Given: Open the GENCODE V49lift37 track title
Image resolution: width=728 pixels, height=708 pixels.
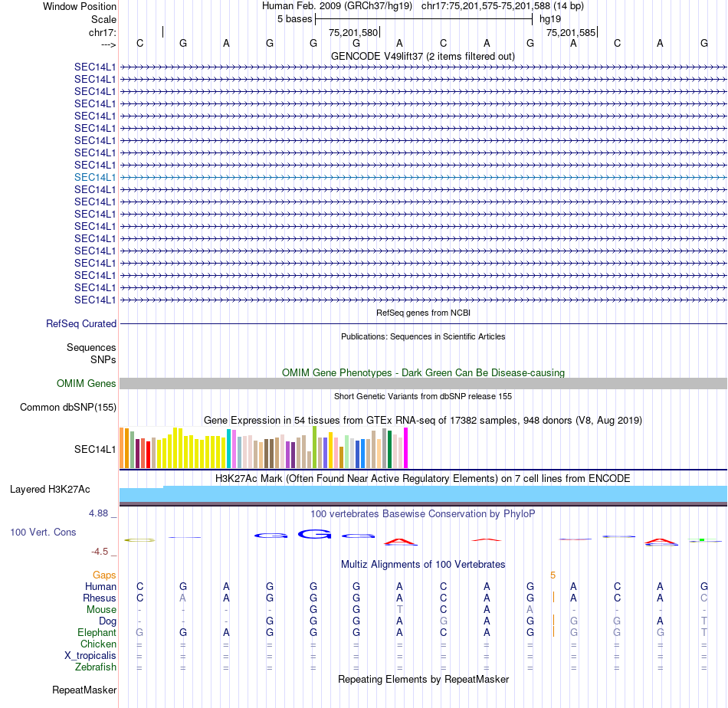Looking at the screenshot, I should coord(422,56).
